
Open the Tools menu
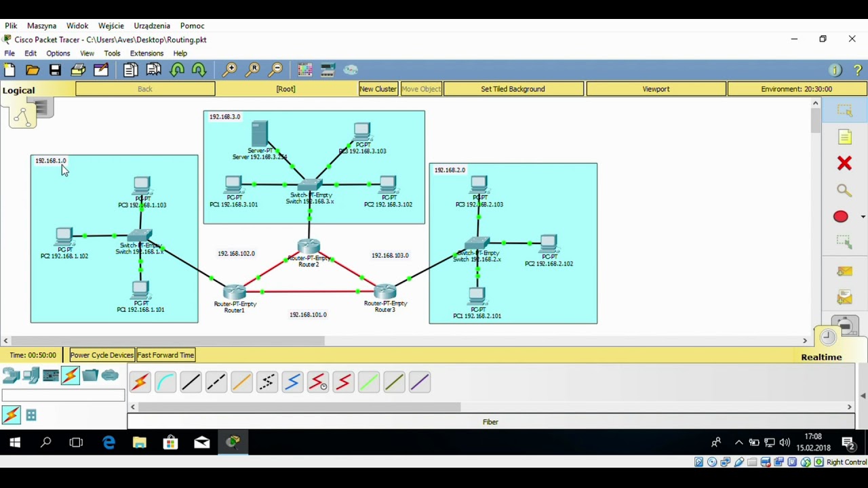[x=112, y=54]
